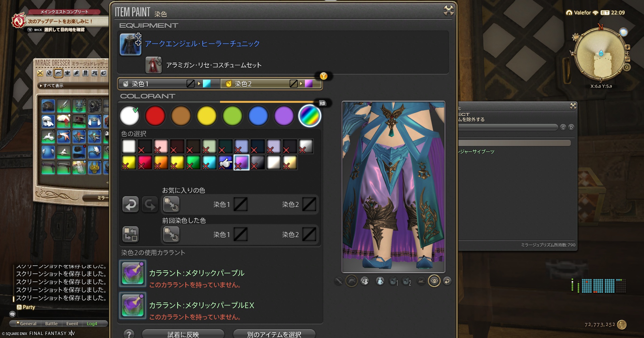This screenshot has height=338, width=644.
Task: Switch to the 染色1 dye channel tab
Action: [x=169, y=84]
